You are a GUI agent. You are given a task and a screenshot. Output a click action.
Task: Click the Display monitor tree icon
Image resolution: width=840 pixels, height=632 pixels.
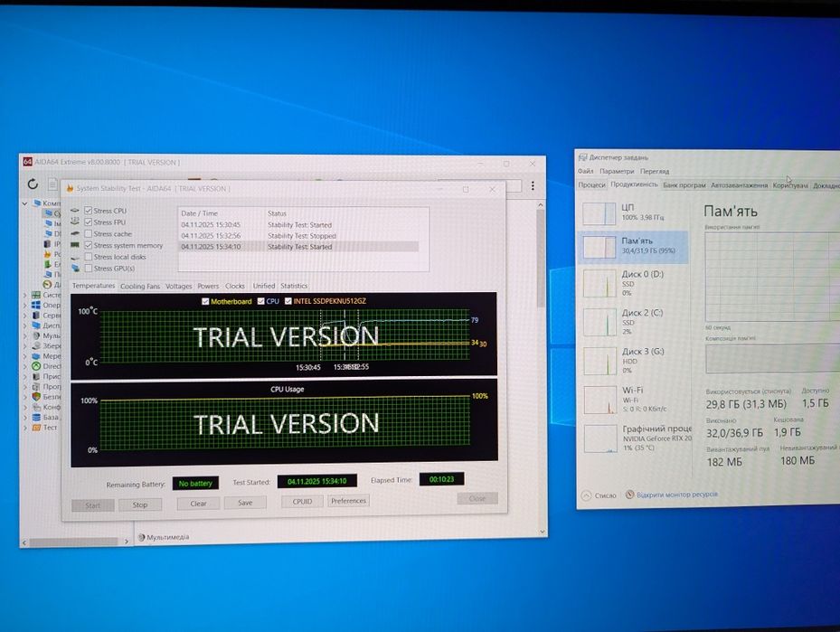(36, 325)
